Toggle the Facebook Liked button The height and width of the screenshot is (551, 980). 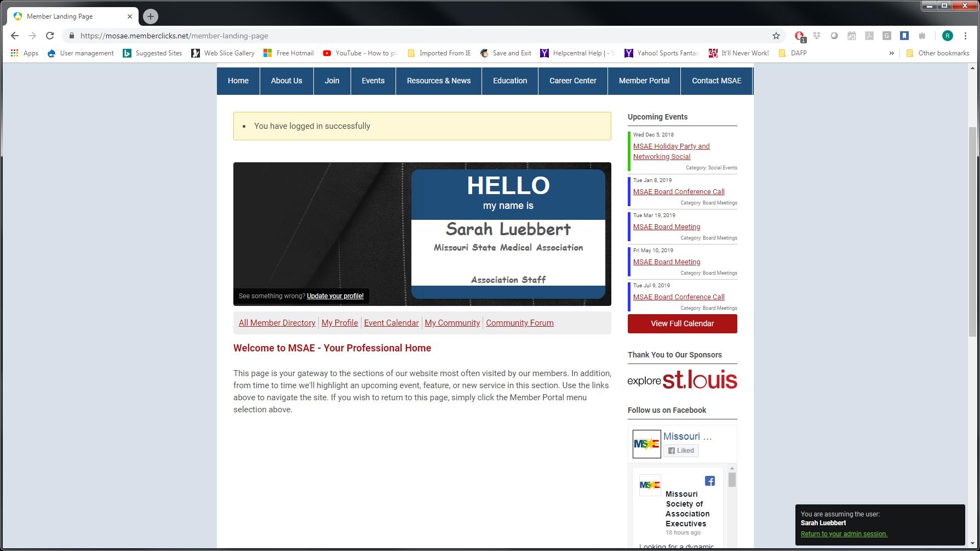681,451
